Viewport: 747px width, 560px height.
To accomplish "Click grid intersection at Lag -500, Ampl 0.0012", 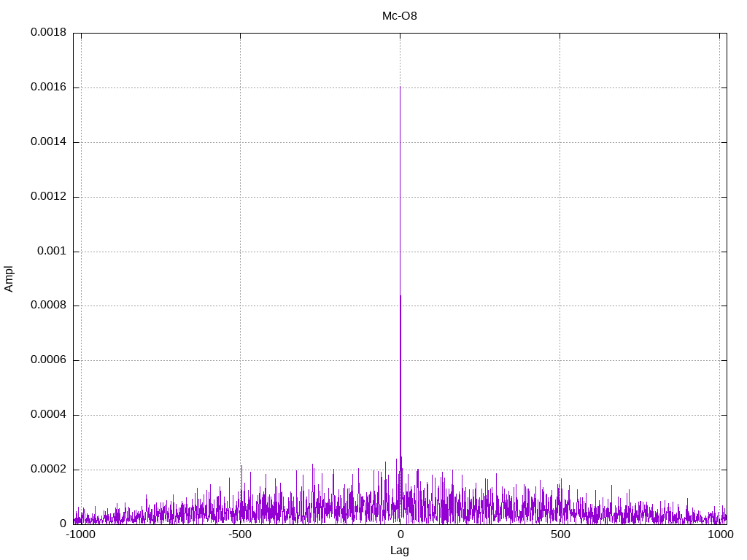I will [240, 197].
